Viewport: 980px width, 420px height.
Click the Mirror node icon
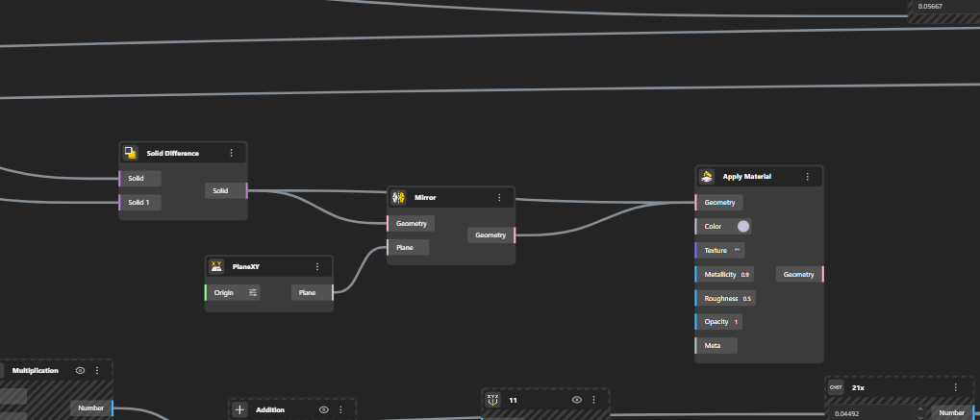(x=398, y=197)
